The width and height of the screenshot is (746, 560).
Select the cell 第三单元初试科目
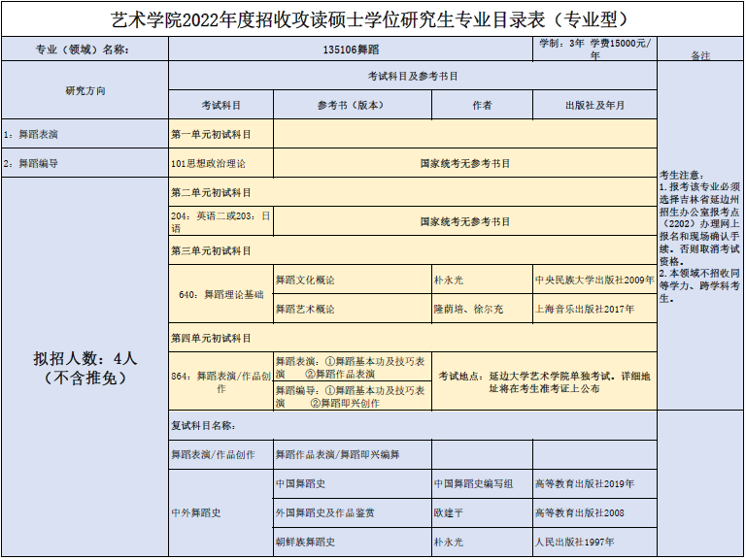point(413,250)
